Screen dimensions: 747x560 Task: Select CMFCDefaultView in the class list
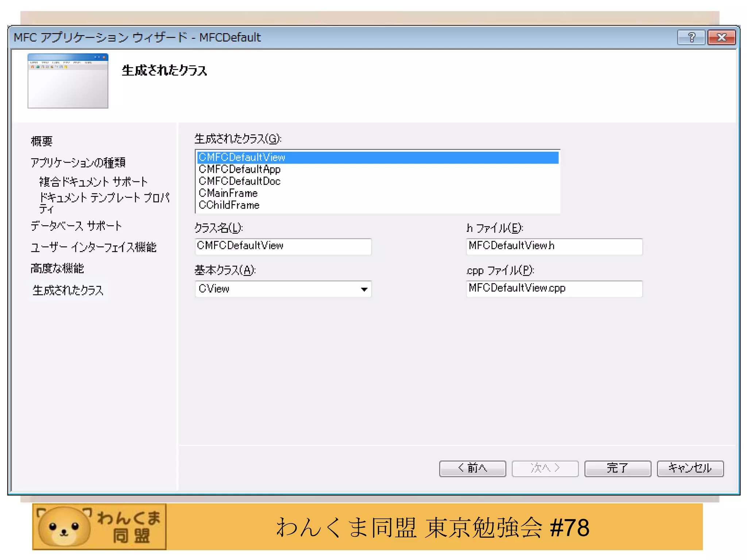(242, 157)
